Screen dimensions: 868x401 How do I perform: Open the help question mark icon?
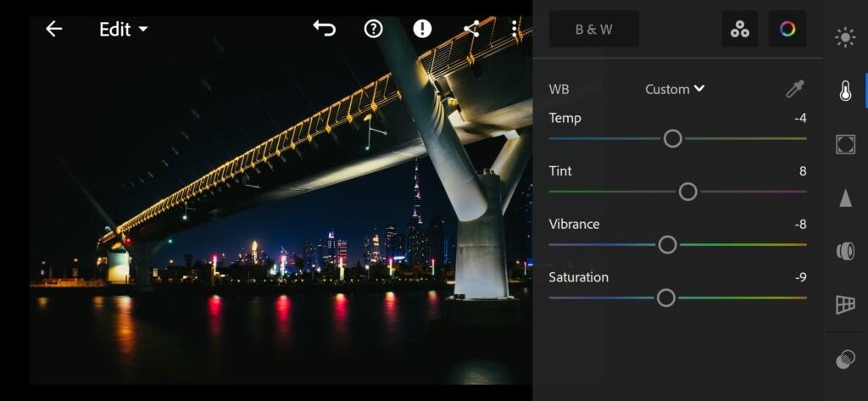coord(374,28)
